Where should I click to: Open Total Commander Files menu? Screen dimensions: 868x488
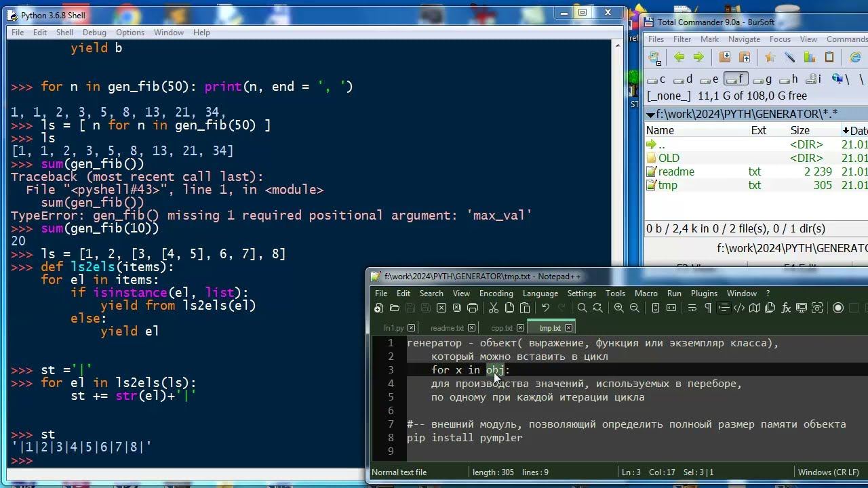click(x=656, y=39)
